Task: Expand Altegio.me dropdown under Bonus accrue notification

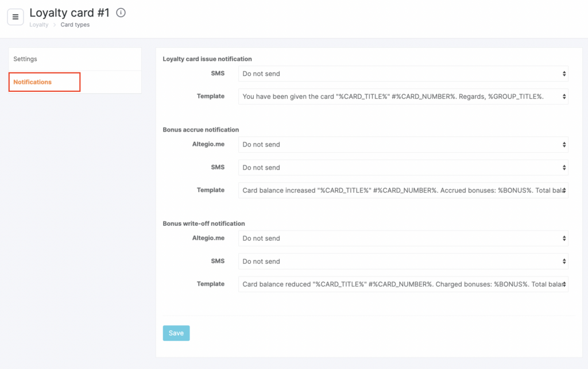Action: [x=403, y=144]
